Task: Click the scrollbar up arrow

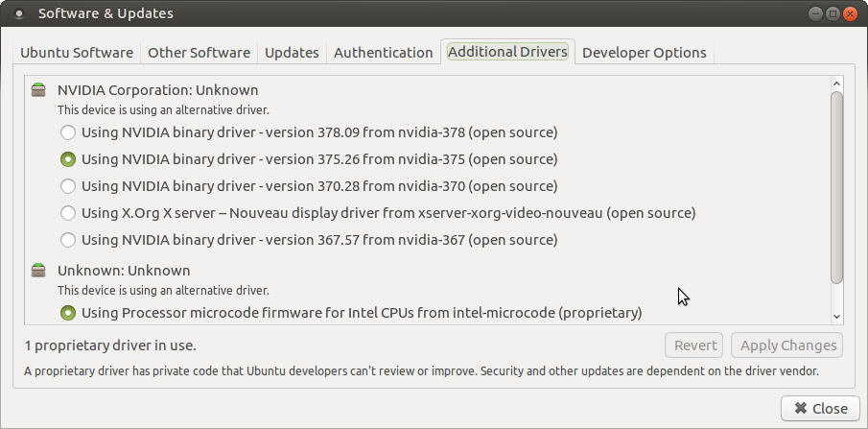Action: pyautogui.click(x=836, y=83)
